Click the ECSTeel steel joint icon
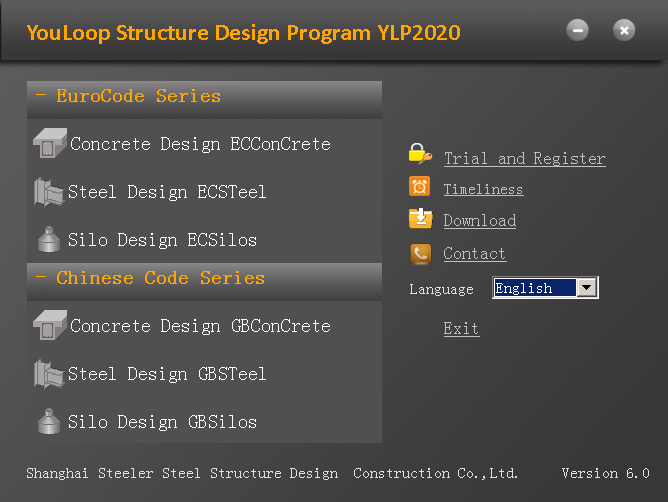The width and height of the screenshot is (668, 502). click(49, 192)
